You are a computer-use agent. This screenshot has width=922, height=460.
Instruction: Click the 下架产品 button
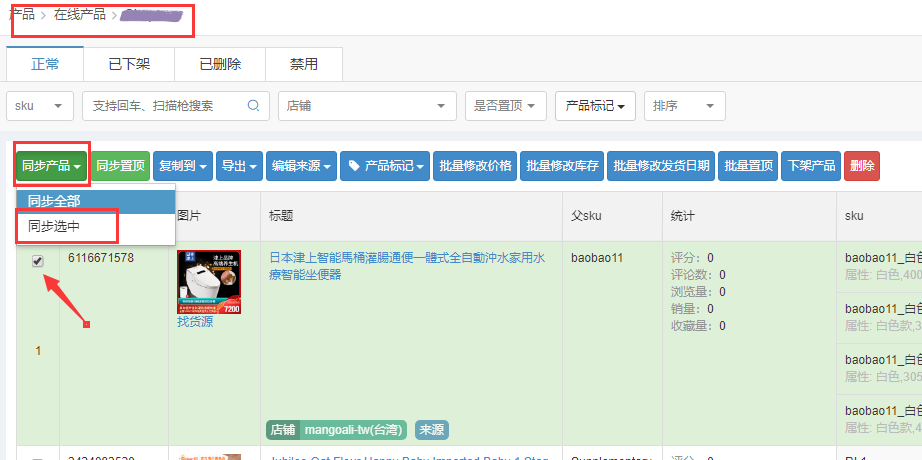[x=811, y=166]
